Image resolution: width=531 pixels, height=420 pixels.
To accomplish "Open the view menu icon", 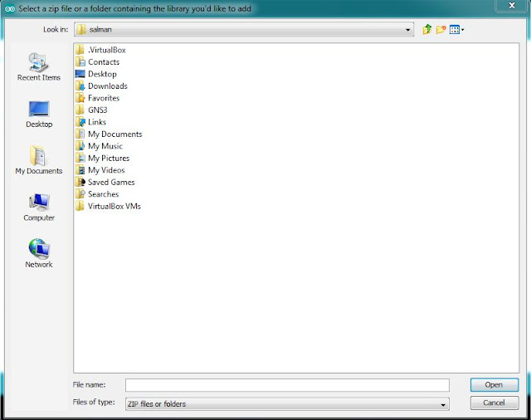I will [456, 30].
